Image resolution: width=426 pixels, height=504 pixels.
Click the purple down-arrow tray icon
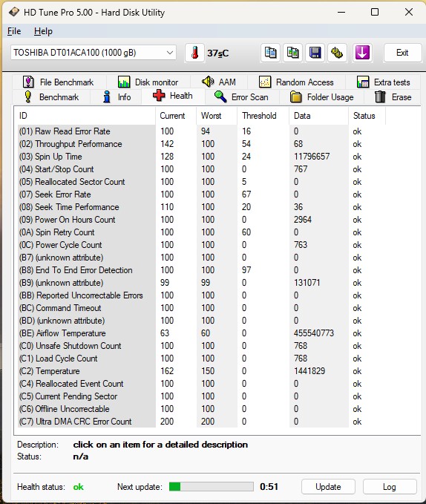point(362,53)
